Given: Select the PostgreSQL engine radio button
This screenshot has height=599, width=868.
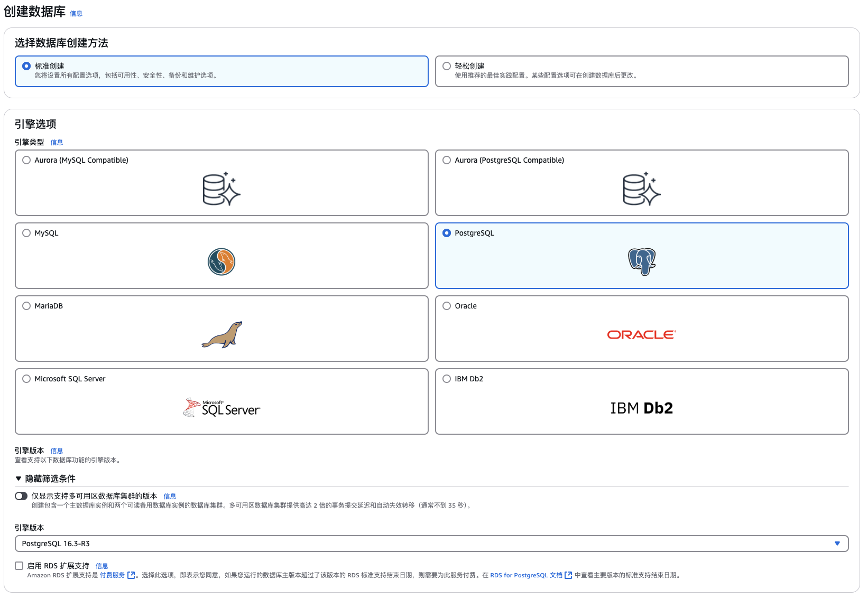Looking at the screenshot, I should [447, 233].
